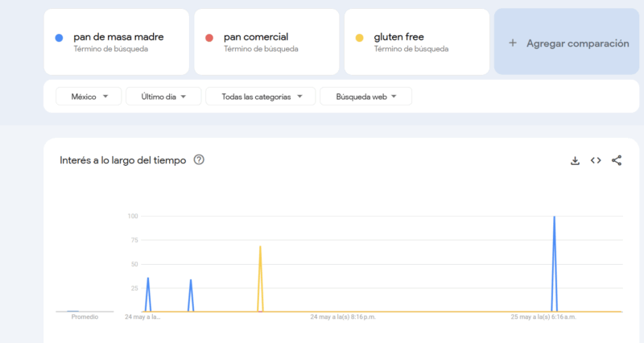
Task: Click yellow dot of gluten free
Action: click(x=359, y=38)
